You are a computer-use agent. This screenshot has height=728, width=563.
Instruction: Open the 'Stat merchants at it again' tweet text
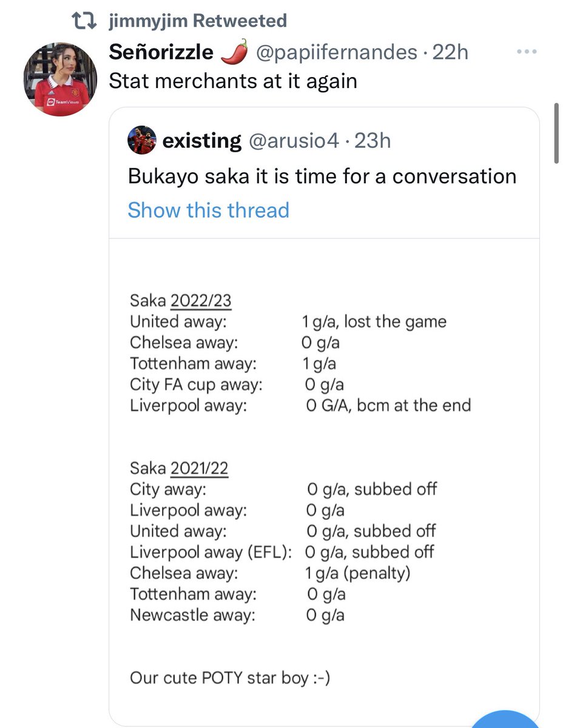tap(232, 81)
